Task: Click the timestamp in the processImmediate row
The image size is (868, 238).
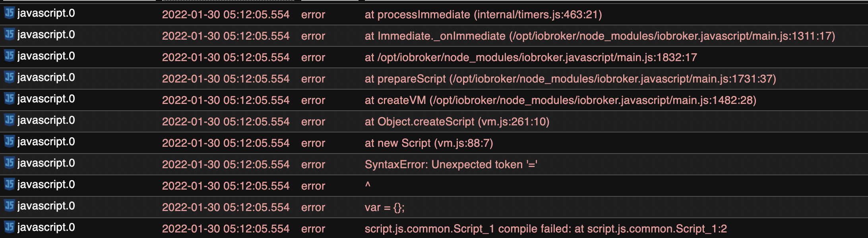Action: point(226,15)
